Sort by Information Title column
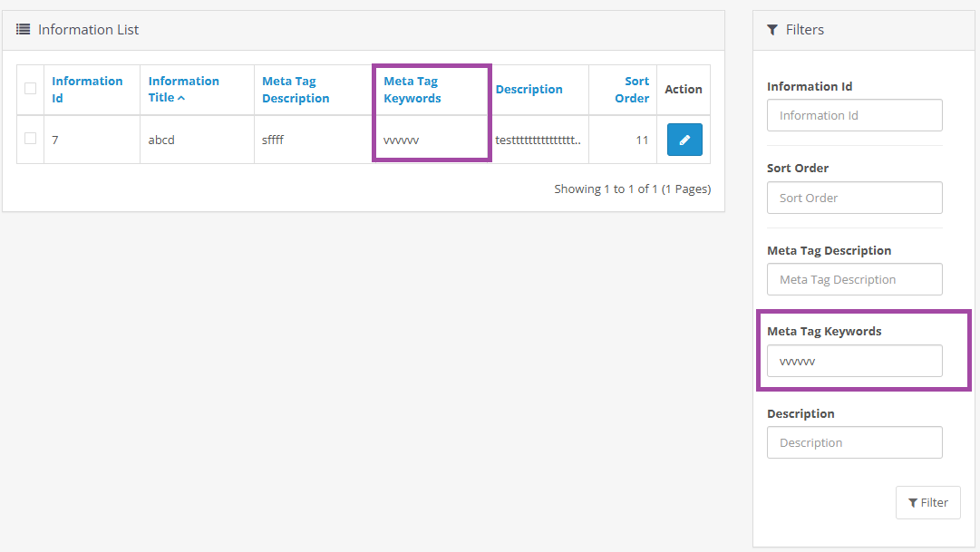 (x=183, y=89)
